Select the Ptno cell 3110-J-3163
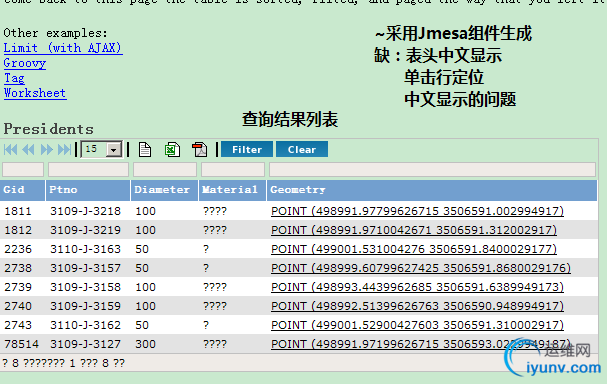This screenshot has width=607, height=384. point(86,249)
